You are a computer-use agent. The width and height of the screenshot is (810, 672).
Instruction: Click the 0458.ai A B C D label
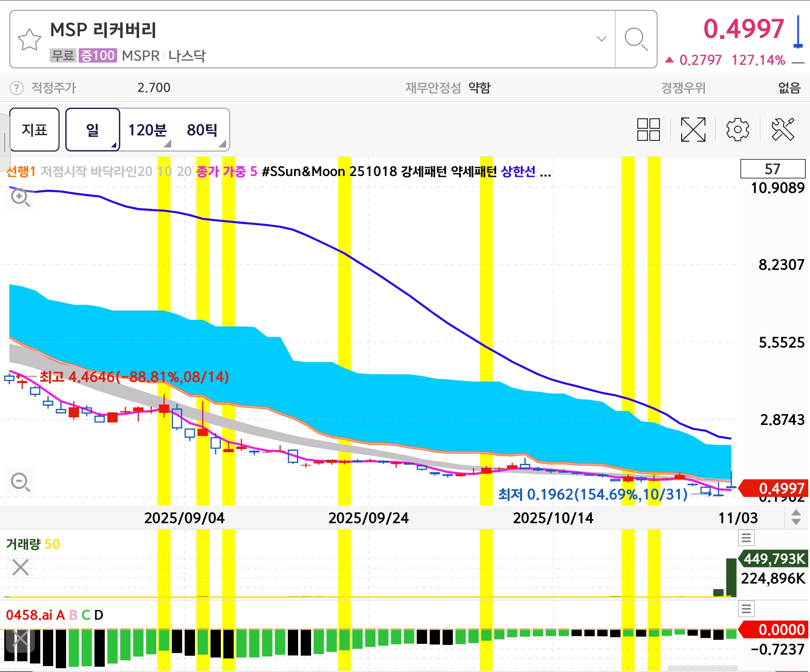55,615
